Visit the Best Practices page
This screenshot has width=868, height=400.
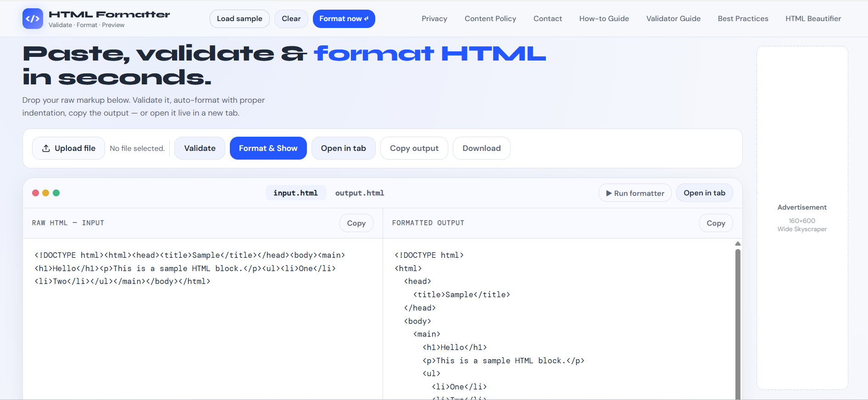(743, 19)
